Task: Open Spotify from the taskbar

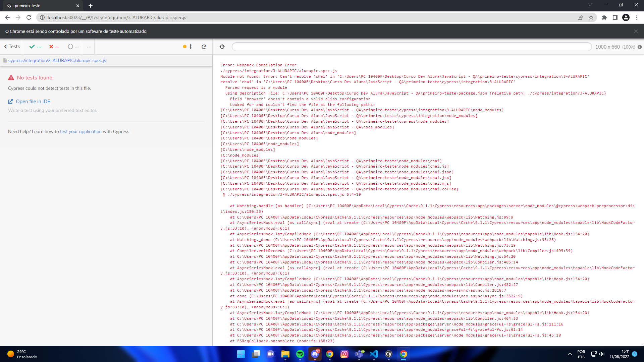Action: tap(300, 354)
